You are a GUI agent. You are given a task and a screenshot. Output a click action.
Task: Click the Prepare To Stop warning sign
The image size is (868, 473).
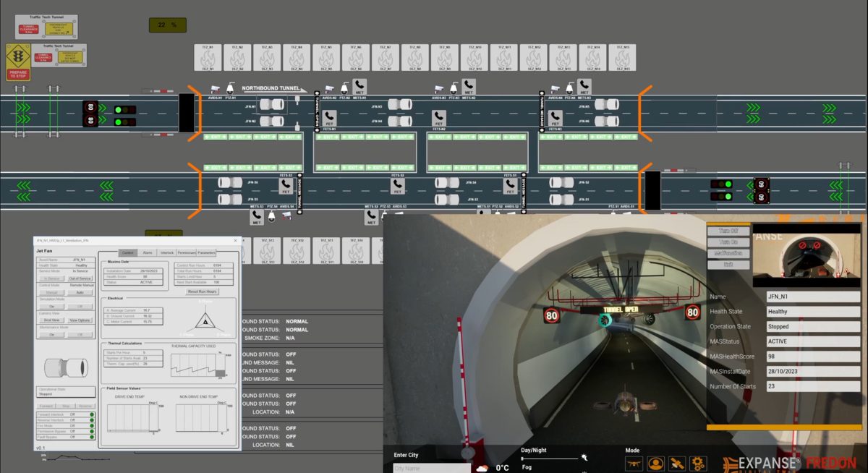click(x=18, y=62)
